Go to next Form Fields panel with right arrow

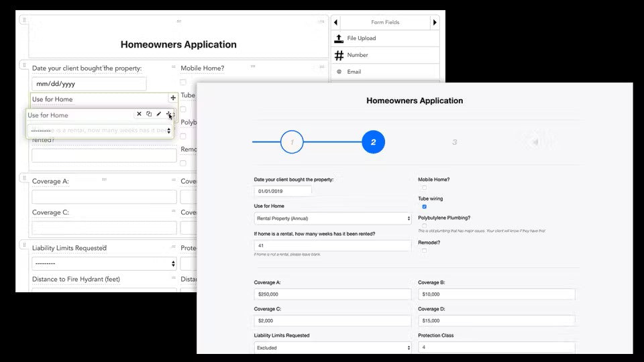[x=435, y=22]
